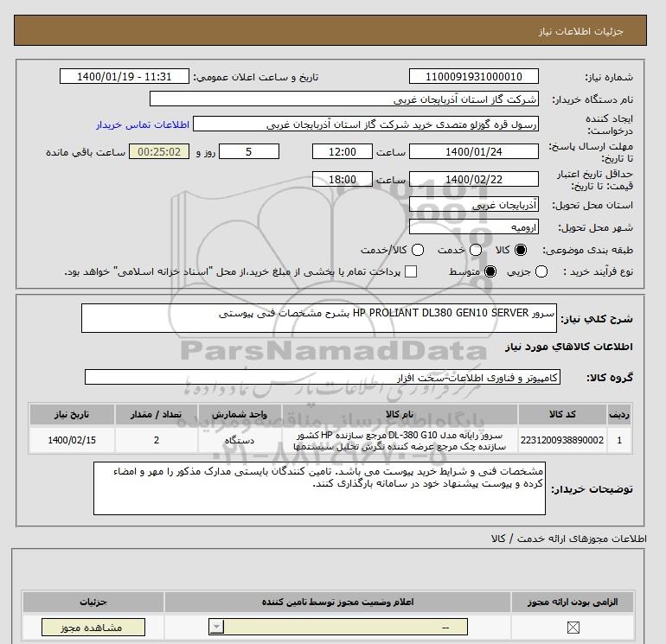
Task: Click the DL-380 G10 product name cell
Action: coord(400,440)
